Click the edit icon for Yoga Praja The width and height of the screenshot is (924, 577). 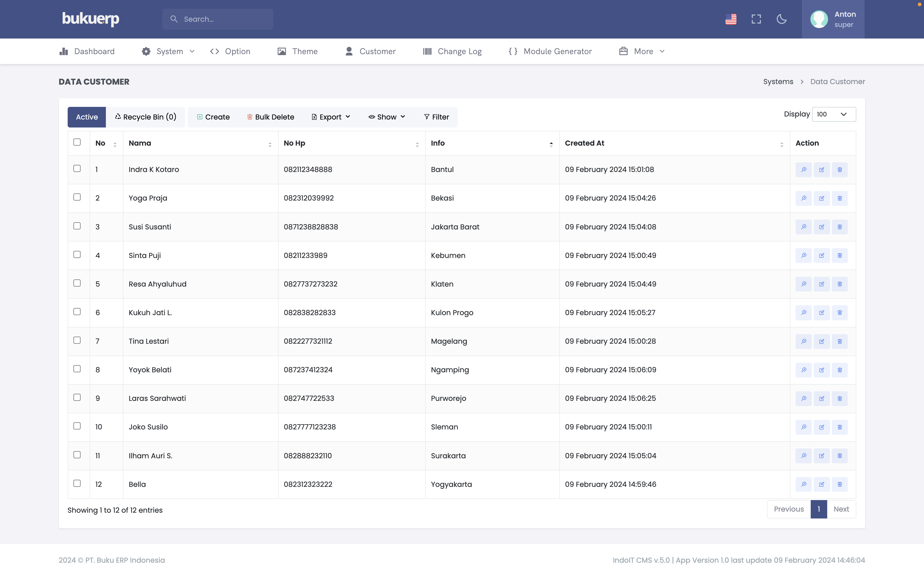(821, 198)
